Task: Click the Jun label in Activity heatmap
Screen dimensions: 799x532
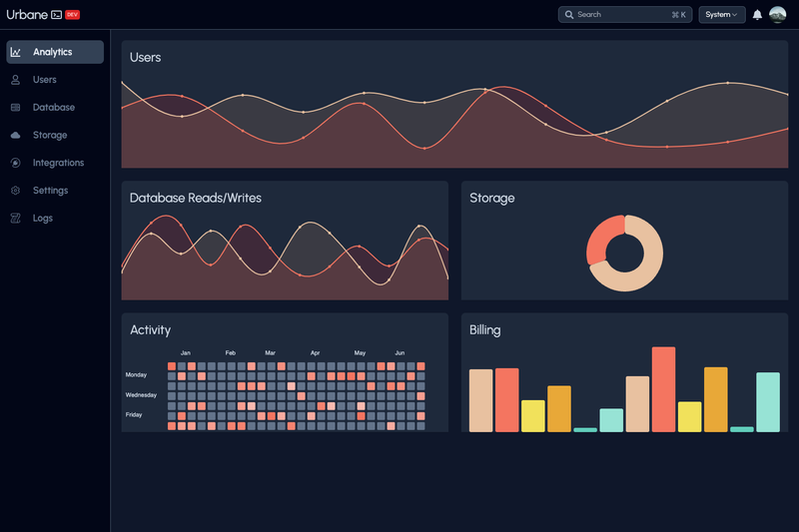Action: pyautogui.click(x=399, y=352)
